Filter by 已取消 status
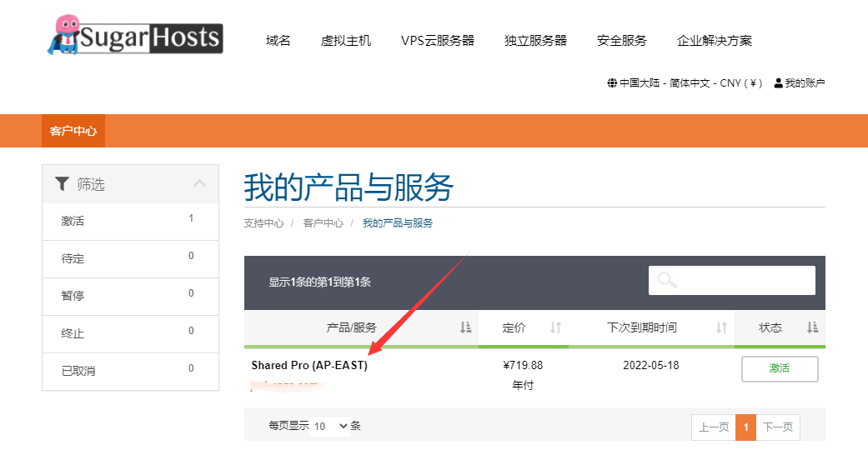The width and height of the screenshot is (868, 460). pyautogui.click(x=131, y=372)
